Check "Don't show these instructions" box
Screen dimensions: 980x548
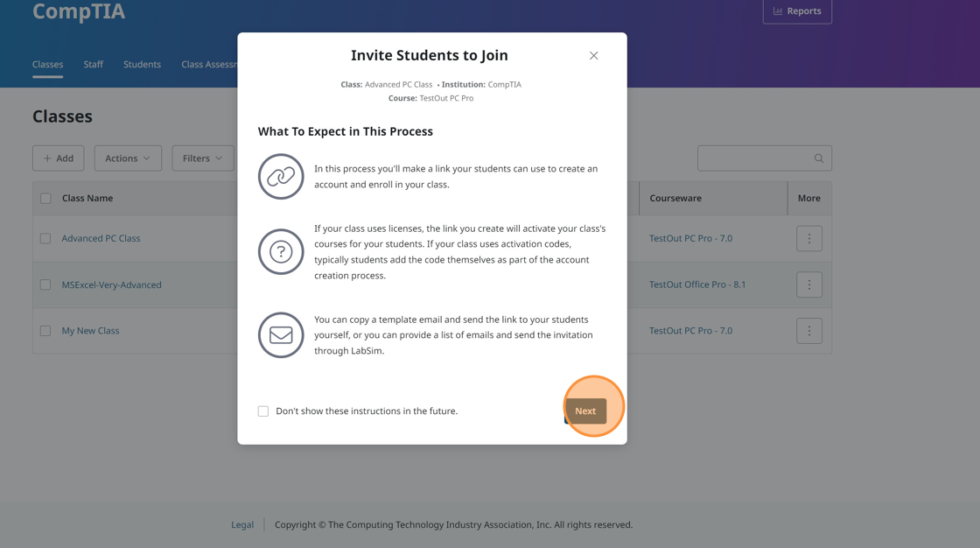(263, 411)
